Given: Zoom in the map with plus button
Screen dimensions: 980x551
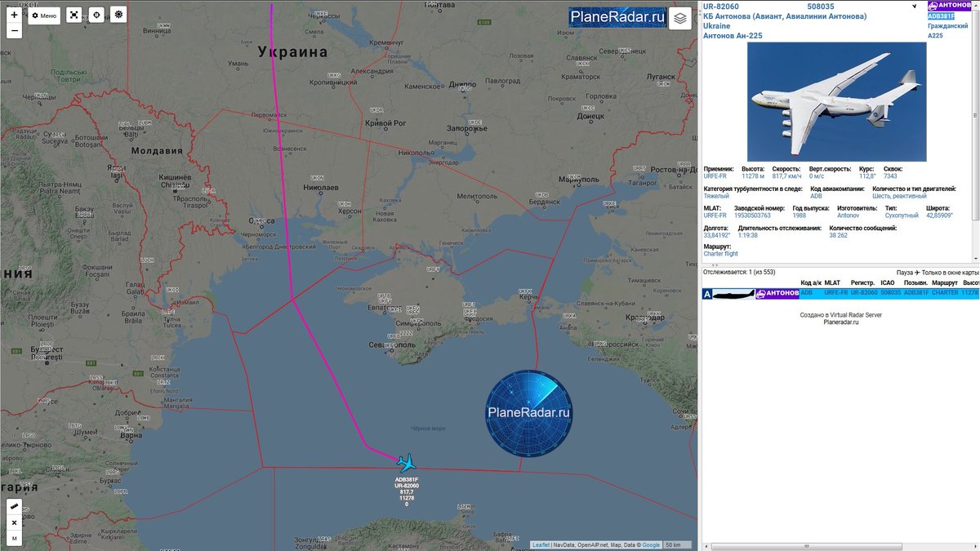Looking at the screenshot, I should click(14, 15).
